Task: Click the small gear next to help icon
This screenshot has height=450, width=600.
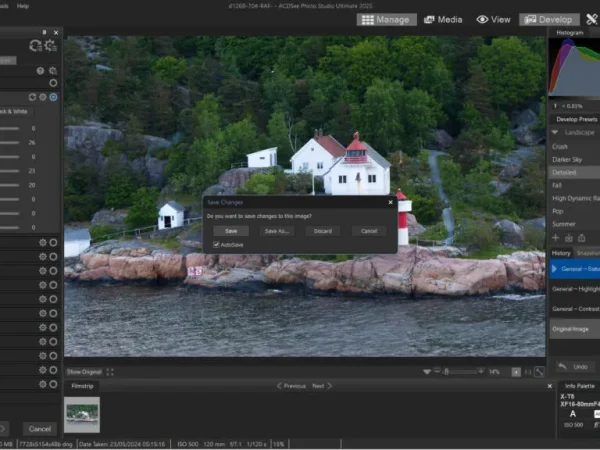Action: 53,71
